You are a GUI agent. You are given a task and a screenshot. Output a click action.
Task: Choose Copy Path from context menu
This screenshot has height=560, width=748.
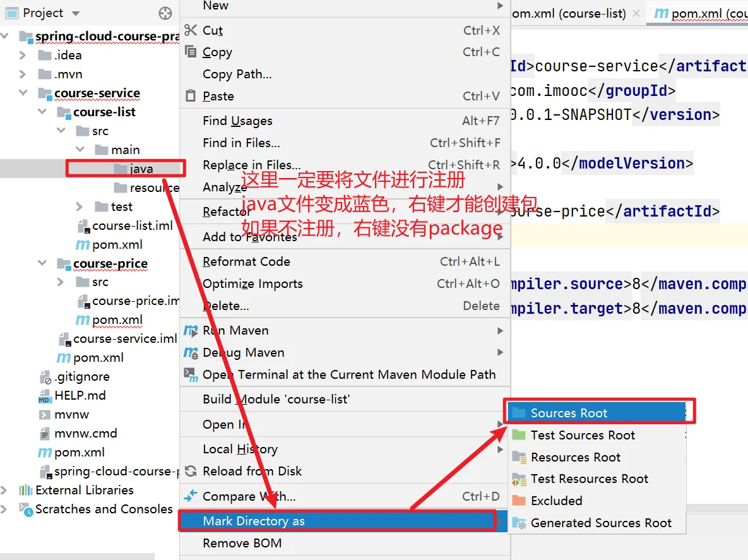coord(345,74)
